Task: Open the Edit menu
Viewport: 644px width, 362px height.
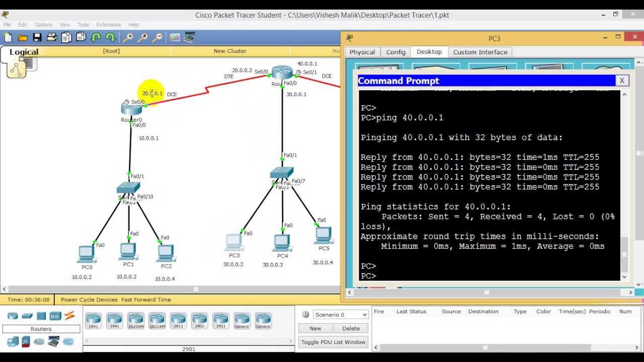Action: click(23, 25)
